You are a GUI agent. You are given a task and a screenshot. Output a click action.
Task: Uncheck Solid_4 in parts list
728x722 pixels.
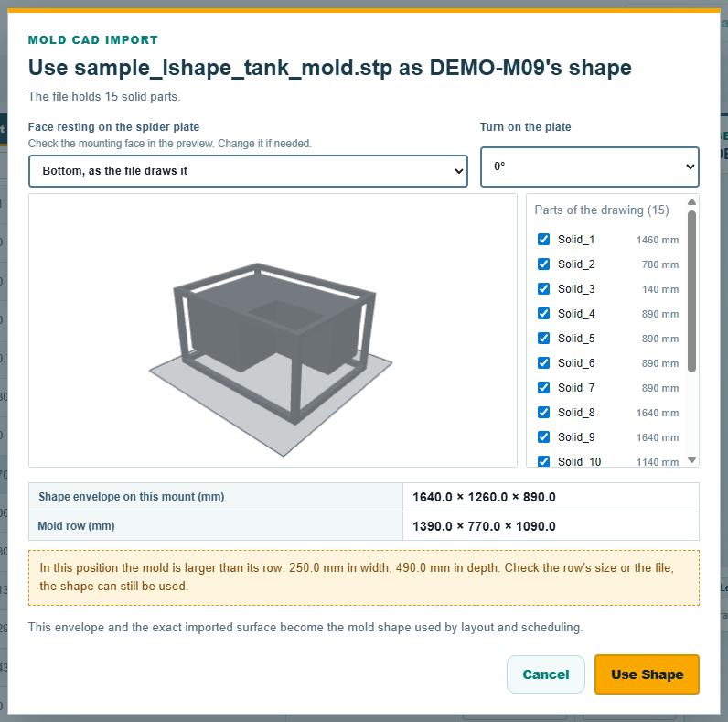point(543,314)
